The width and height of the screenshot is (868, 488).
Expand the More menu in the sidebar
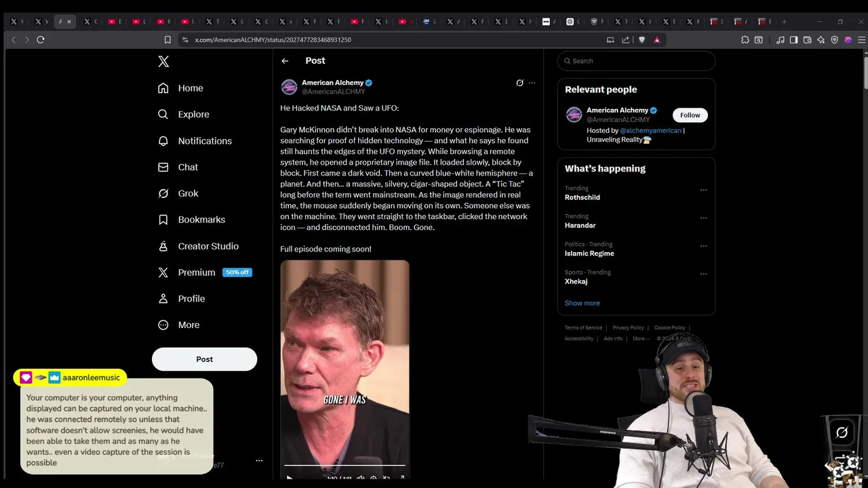click(178, 325)
